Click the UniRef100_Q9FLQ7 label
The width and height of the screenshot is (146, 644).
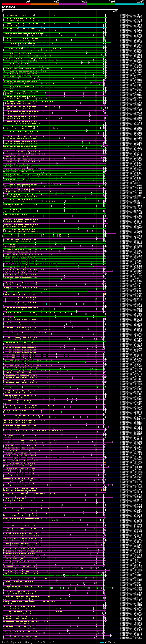tap(131, 294)
